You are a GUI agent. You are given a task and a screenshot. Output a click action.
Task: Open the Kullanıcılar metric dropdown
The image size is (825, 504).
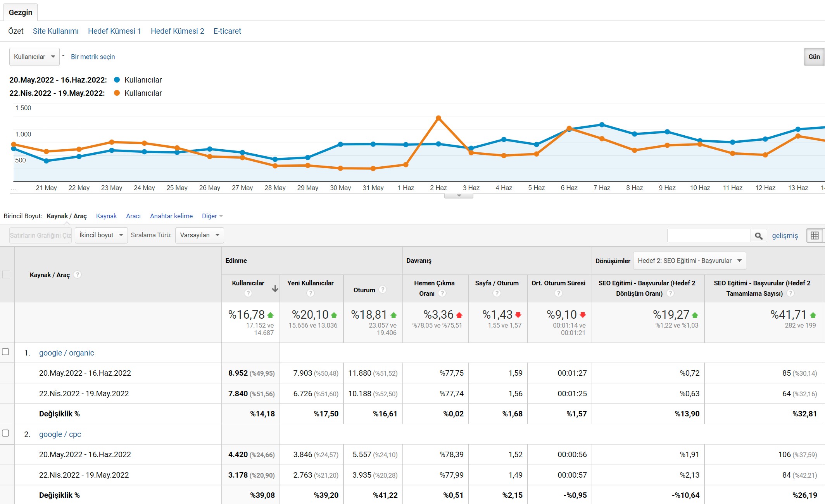34,57
